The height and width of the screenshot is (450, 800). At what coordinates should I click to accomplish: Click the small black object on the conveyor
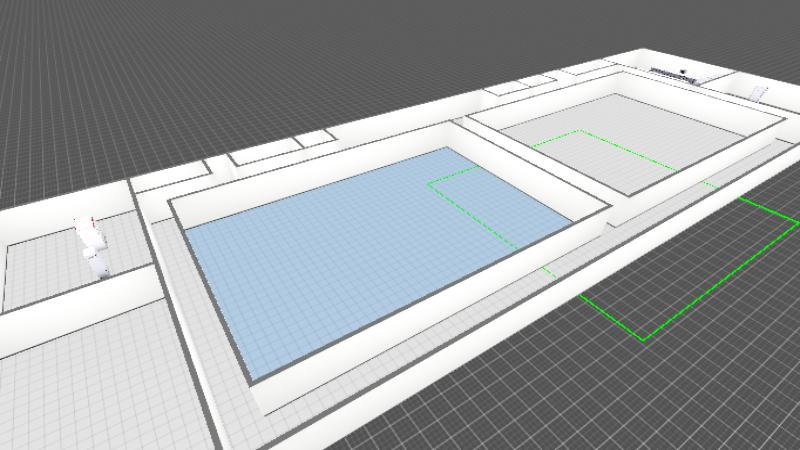(682, 70)
